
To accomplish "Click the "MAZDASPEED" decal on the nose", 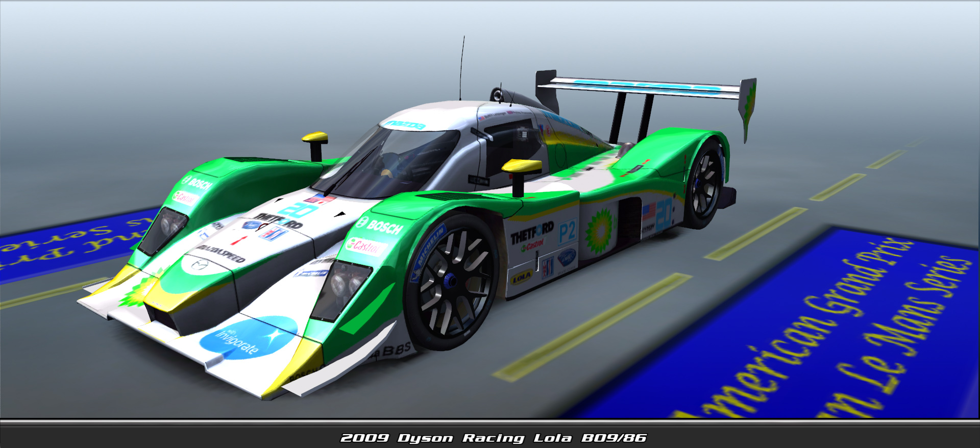I will pos(220,254).
